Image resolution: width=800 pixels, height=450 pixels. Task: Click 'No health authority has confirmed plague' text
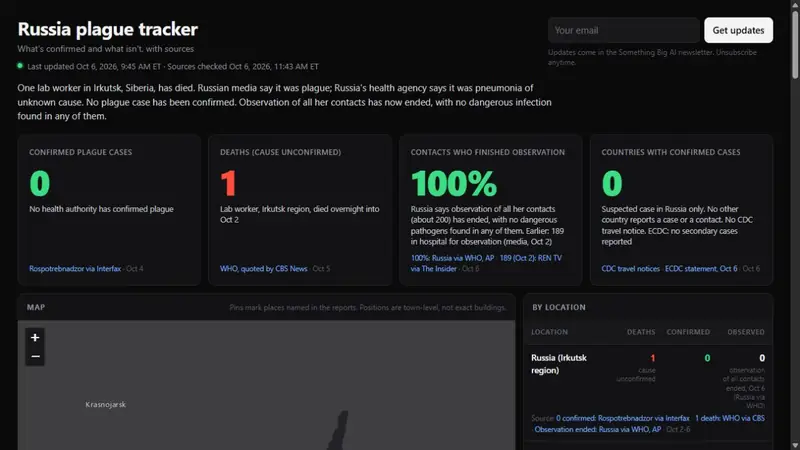[101, 209]
